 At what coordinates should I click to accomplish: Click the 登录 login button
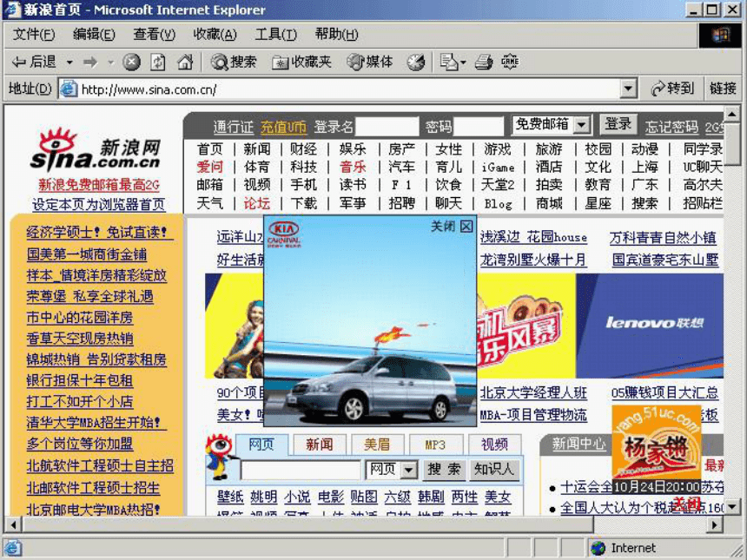tap(618, 124)
